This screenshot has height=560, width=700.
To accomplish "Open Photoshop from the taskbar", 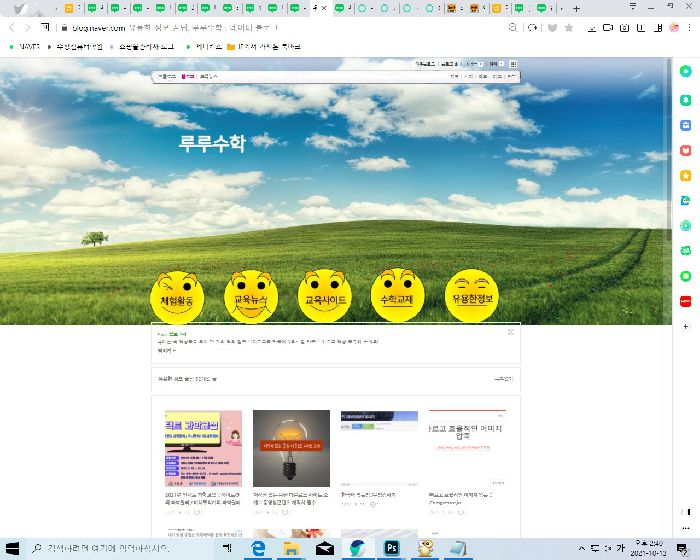I will point(391,548).
